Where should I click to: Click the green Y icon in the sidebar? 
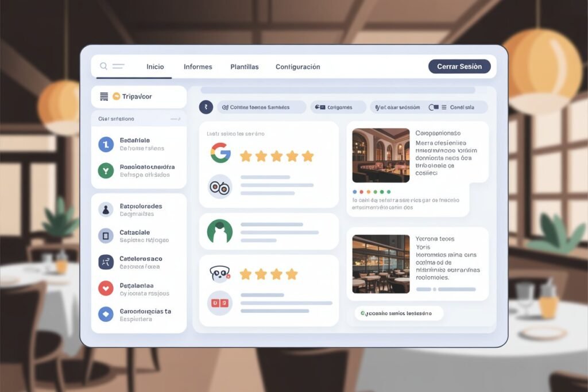106,170
